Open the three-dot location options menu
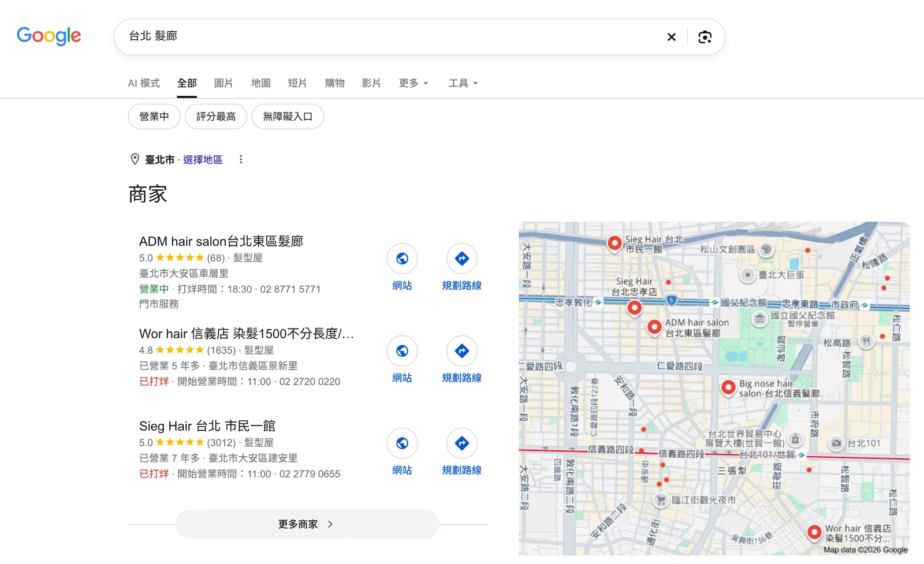The height and width of the screenshot is (564, 924). pos(241,159)
